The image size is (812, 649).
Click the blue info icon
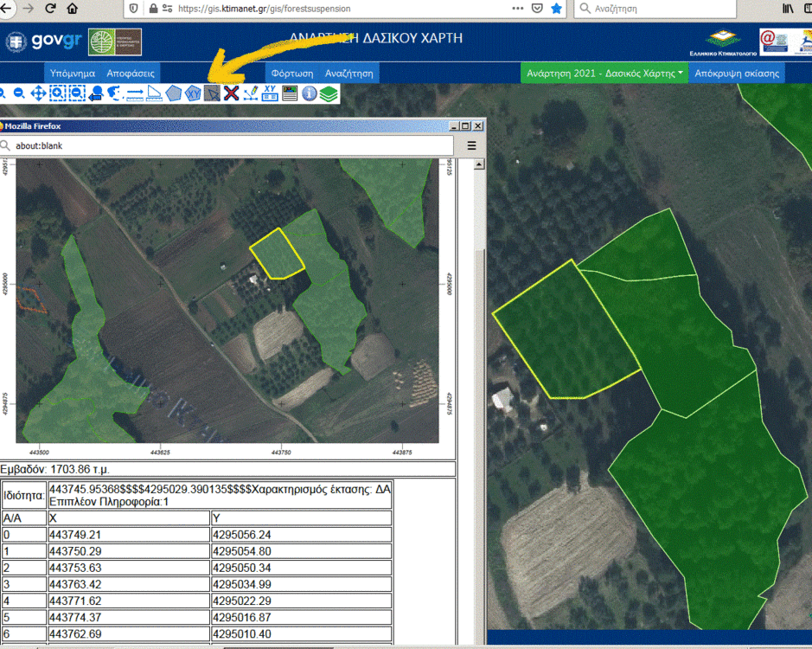pos(309,93)
